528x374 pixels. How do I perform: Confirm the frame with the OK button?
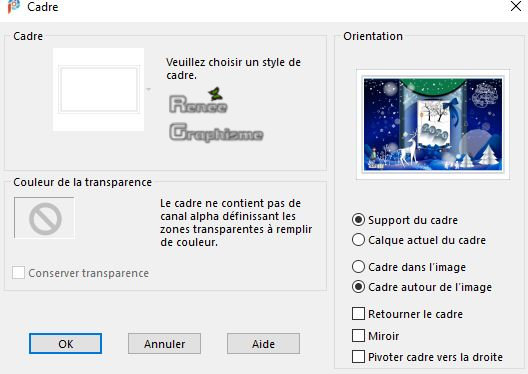(65, 343)
